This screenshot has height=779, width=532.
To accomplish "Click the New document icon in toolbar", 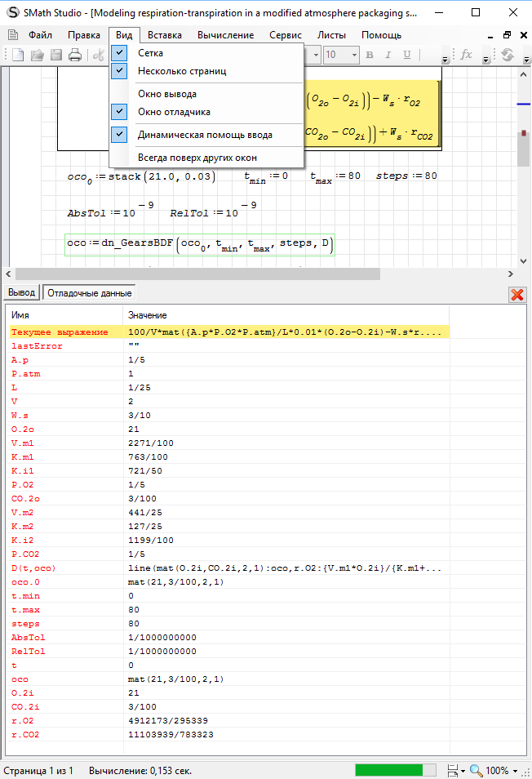I will tap(18, 55).
